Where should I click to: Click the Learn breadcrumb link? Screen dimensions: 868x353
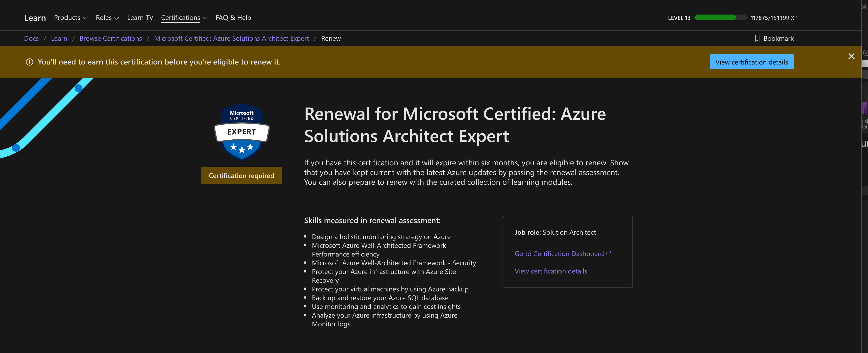coord(59,39)
